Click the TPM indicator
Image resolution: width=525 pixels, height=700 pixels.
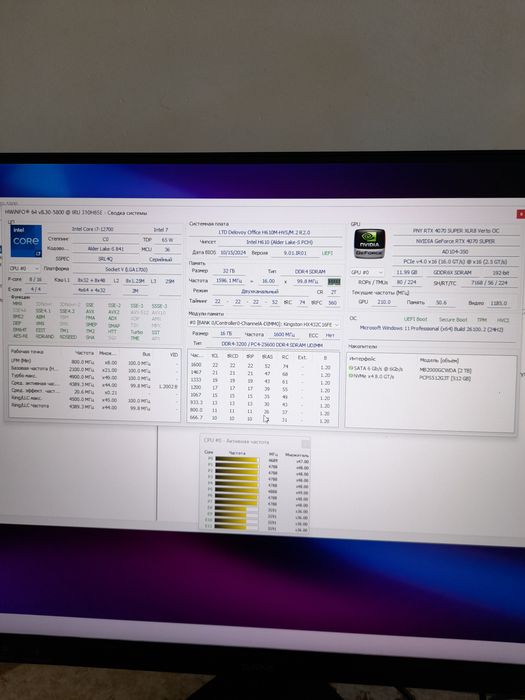click(x=481, y=320)
